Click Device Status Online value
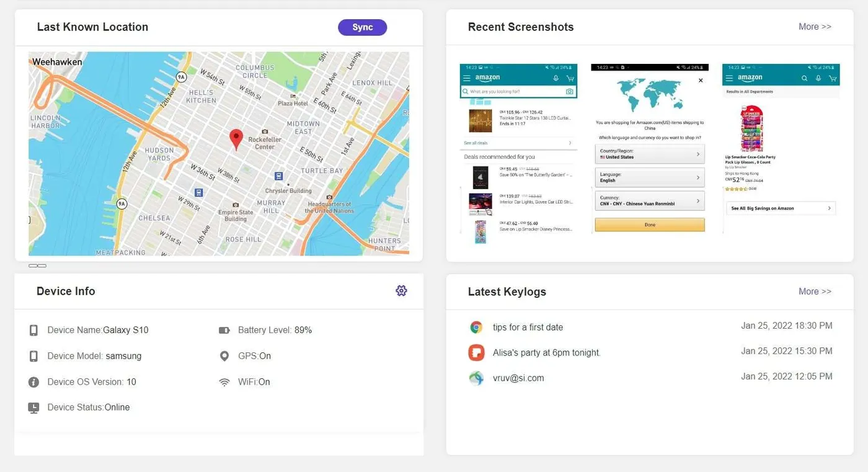Screen dimensions: 868x472 click(117, 407)
